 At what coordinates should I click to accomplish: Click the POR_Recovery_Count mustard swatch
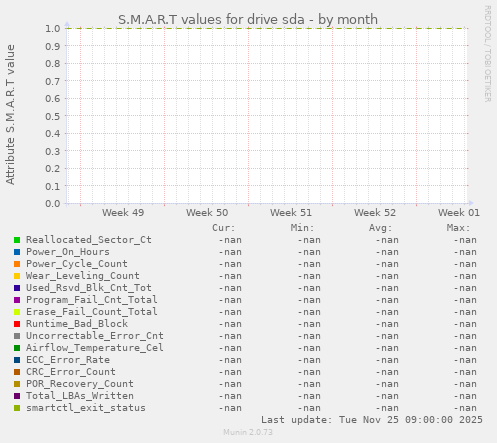pyautogui.click(x=17, y=384)
